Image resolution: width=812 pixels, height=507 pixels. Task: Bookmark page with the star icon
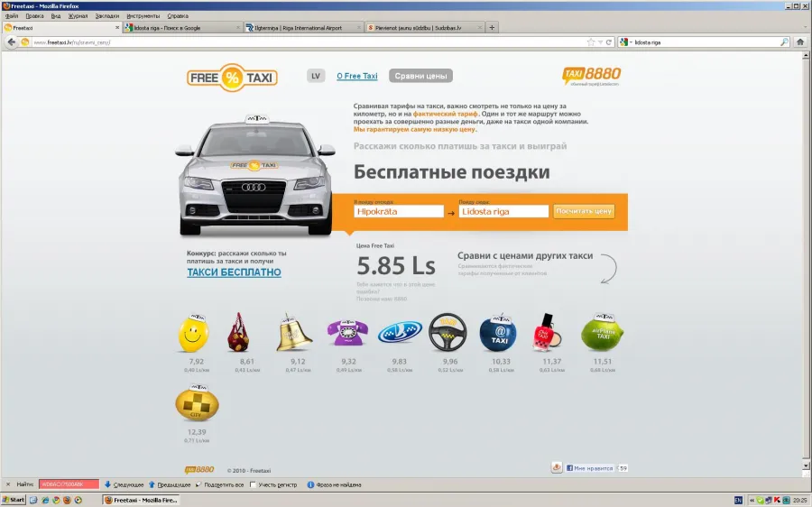click(x=591, y=41)
